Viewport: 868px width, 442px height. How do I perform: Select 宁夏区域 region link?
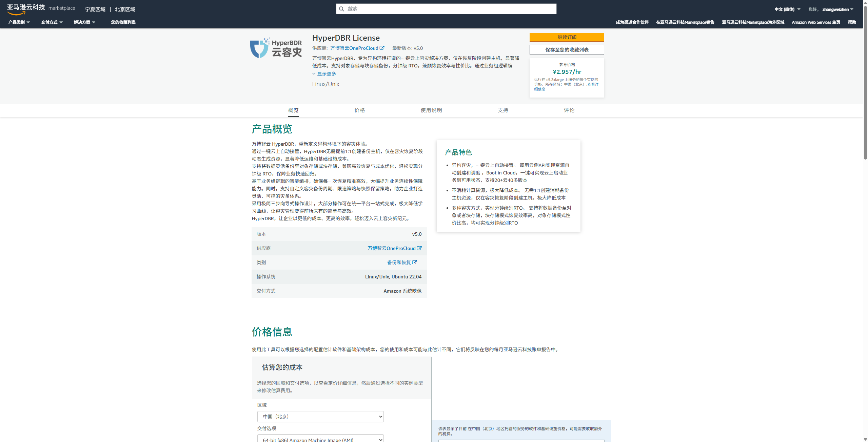tap(95, 9)
